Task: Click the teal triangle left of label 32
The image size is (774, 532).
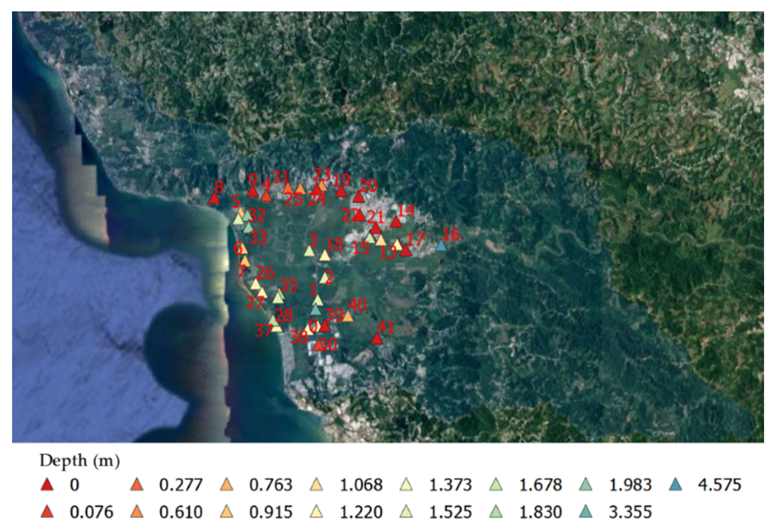Action: 247,215
